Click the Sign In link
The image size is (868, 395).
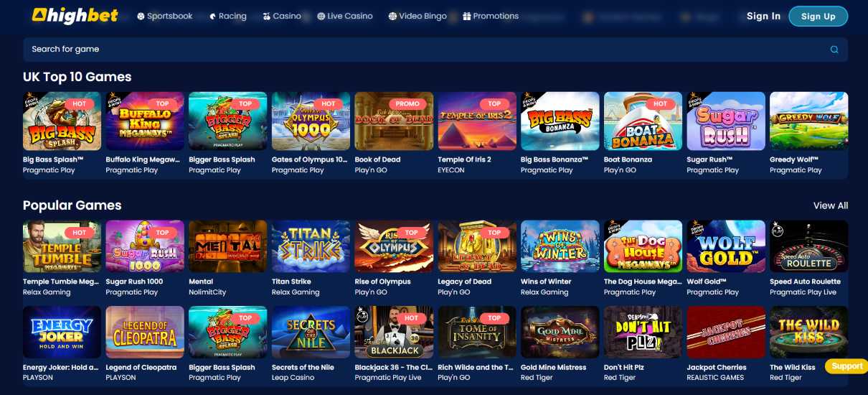coord(763,16)
